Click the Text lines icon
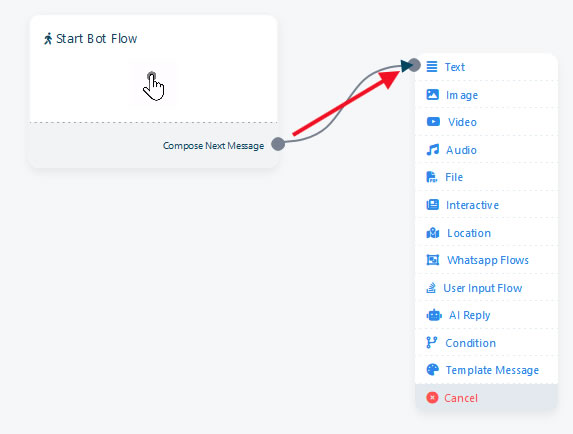This screenshot has height=434, width=573. (x=432, y=66)
